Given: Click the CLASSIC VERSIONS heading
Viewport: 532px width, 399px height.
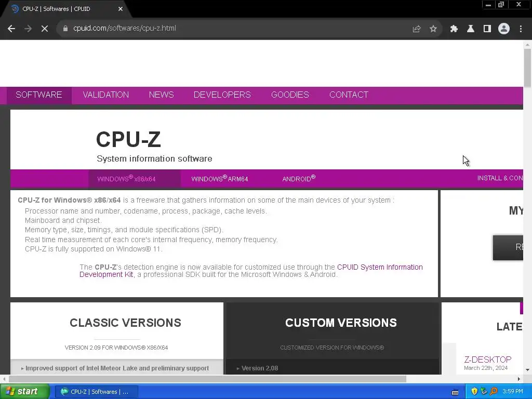Looking at the screenshot, I should (126, 323).
